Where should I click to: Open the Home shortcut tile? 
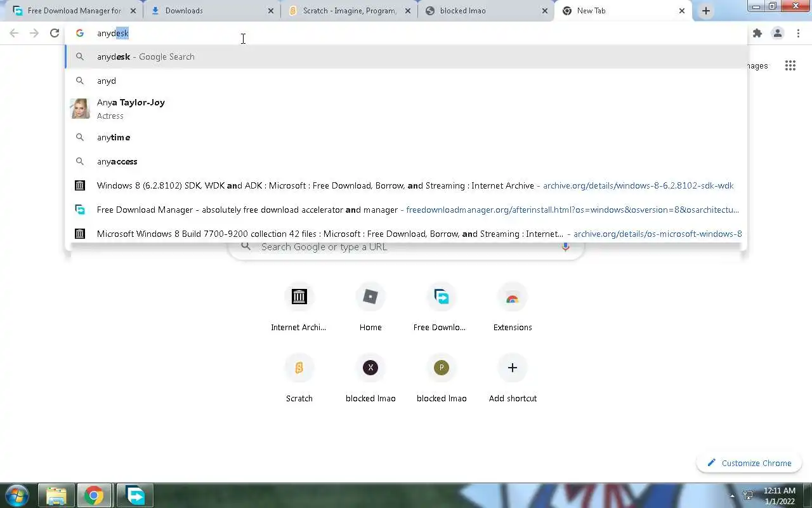pyautogui.click(x=370, y=309)
